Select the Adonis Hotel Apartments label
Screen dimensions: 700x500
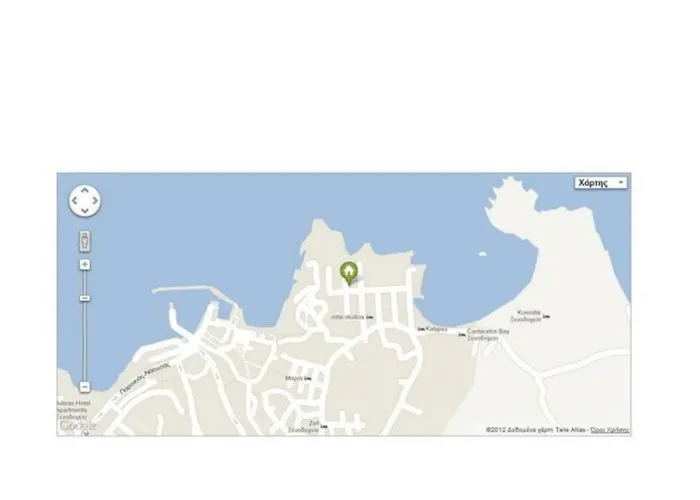tap(74, 409)
